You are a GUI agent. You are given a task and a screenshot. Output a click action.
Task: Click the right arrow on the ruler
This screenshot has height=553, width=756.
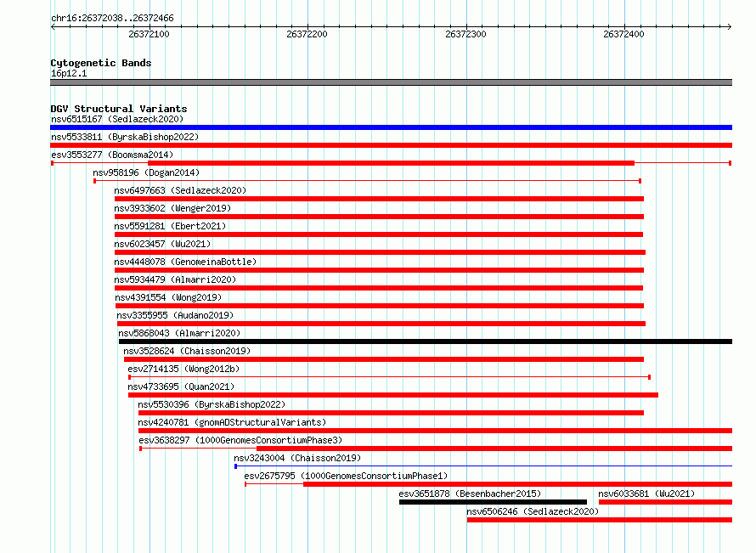click(x=729, y=27)
